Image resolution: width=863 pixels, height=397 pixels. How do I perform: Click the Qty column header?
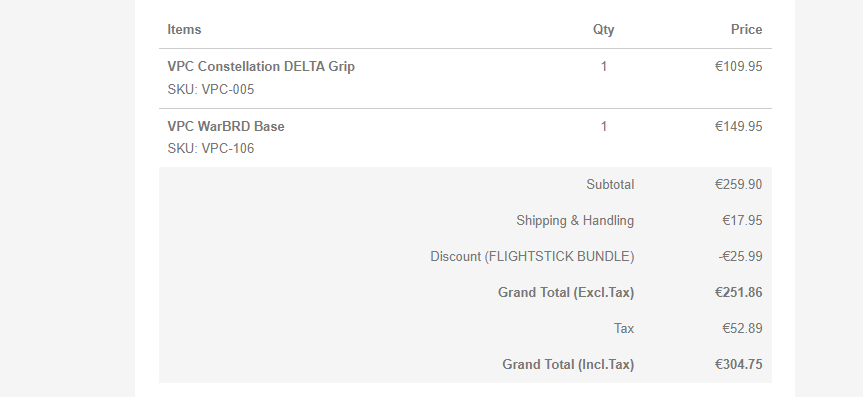(603, 30)
